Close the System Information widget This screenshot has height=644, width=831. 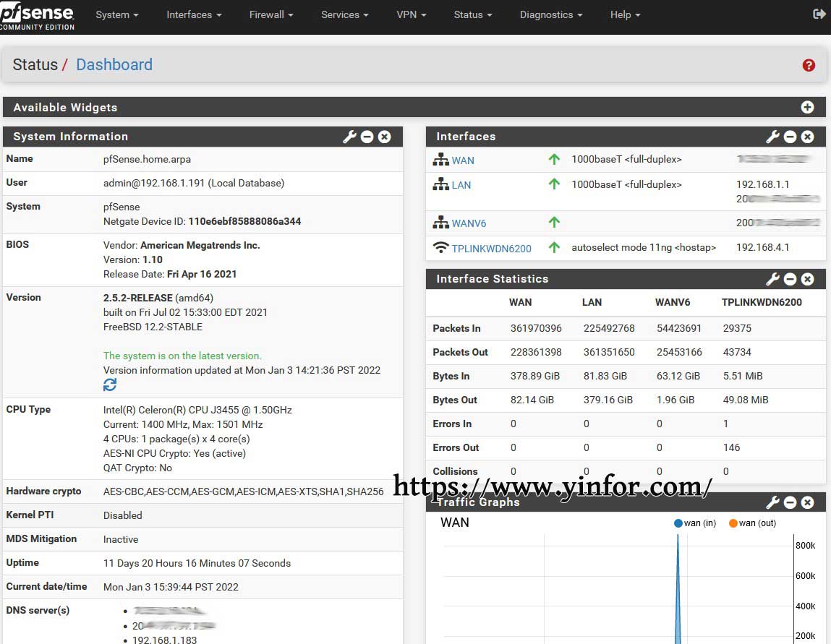(385, 137)
